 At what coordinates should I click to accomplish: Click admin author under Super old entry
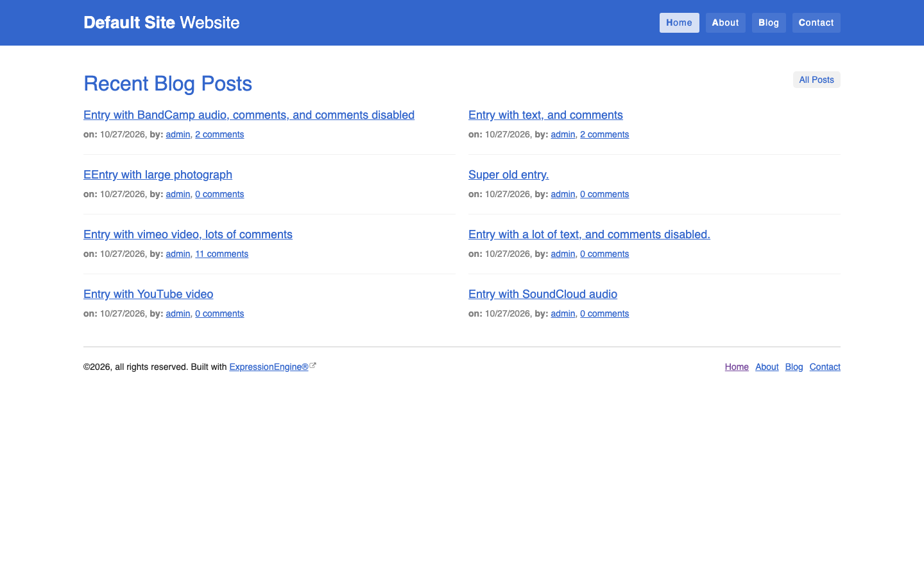[563, 194]
